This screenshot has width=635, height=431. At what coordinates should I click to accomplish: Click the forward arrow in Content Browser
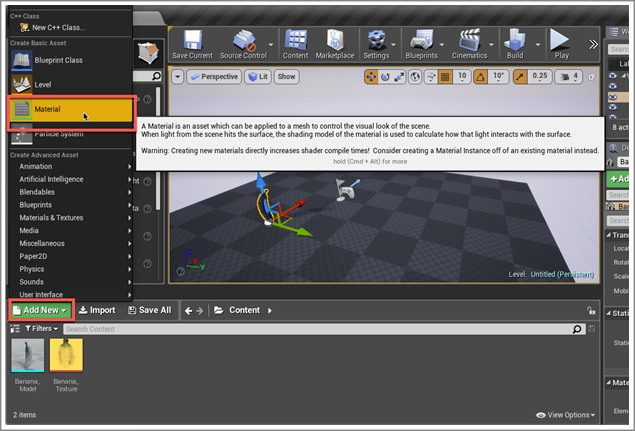(x=200, y=311)
